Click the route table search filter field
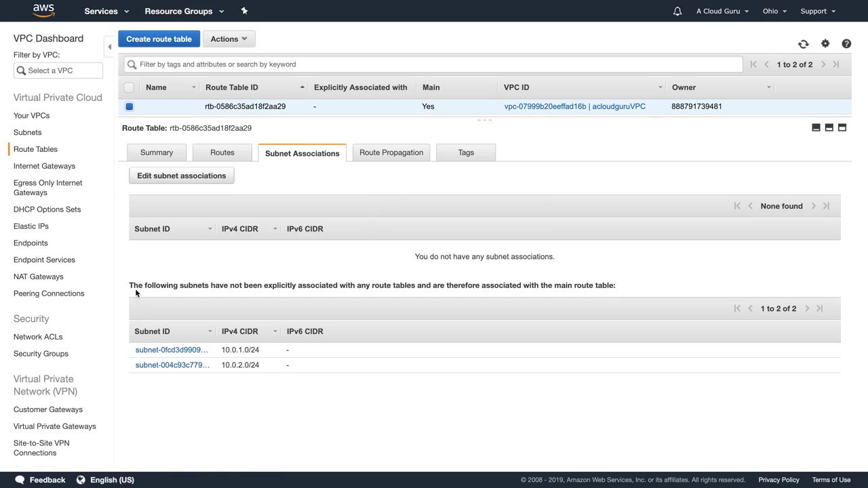The height and width of the screenshot is (488, 868). pyautogui.click(x=433, y=64)
